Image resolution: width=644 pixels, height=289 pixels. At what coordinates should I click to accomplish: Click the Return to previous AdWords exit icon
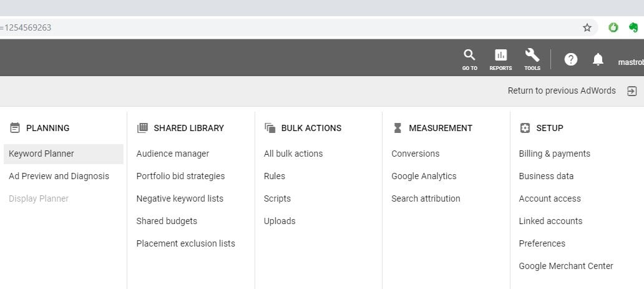pos(632,91)
